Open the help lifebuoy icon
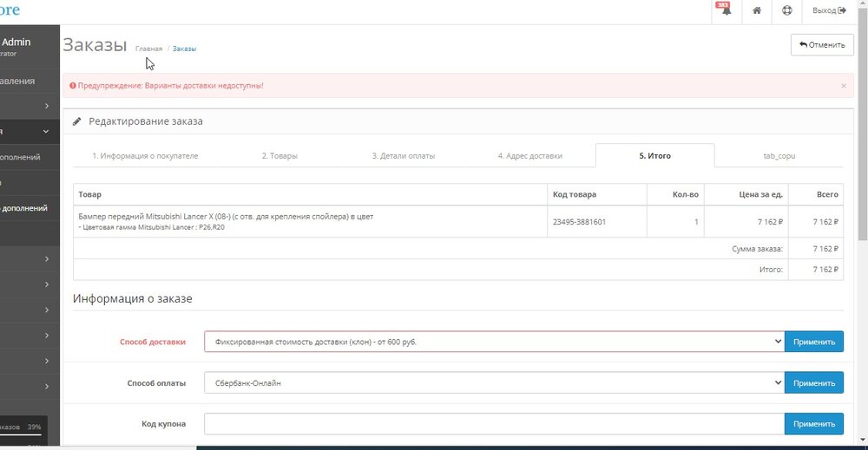 tap(787, 10)
